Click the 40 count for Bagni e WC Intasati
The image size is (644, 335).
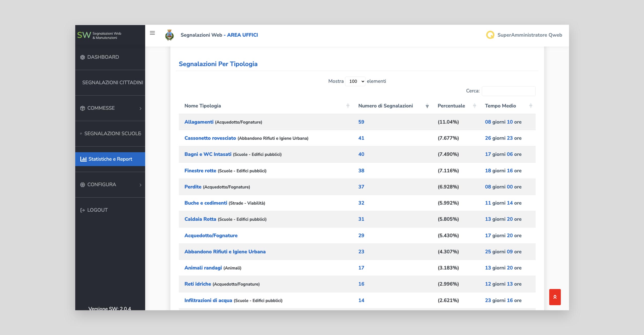pos(361,154)
